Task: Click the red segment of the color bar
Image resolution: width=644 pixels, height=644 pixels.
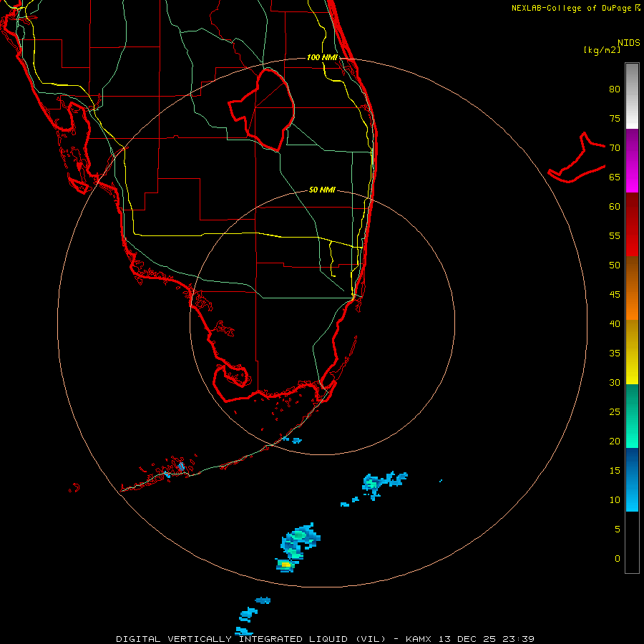Action: 632,224
